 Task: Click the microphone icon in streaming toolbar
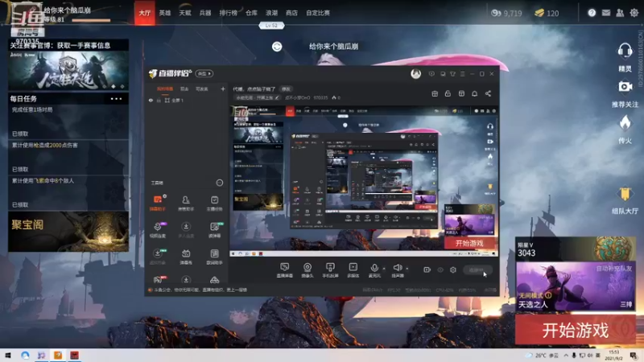[374, 268]
